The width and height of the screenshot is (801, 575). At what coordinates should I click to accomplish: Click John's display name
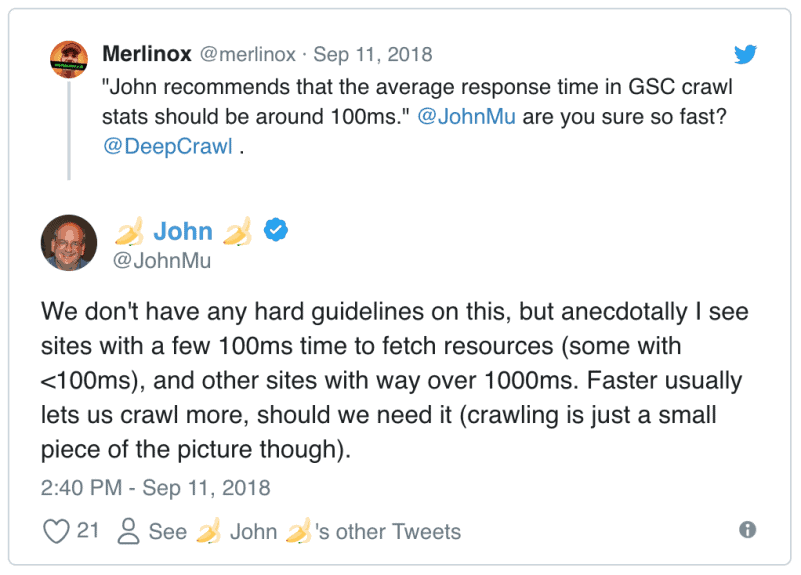point(183,232)
